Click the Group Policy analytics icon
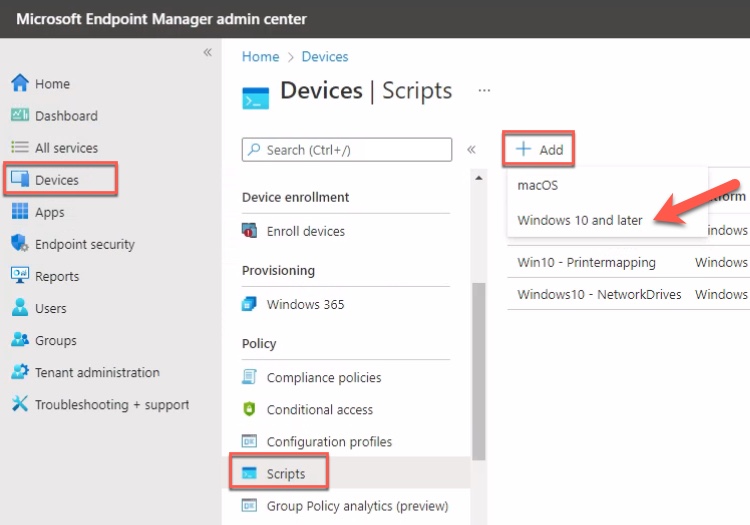The height and width of the screenshot is (525, 750). pos(249,505)
